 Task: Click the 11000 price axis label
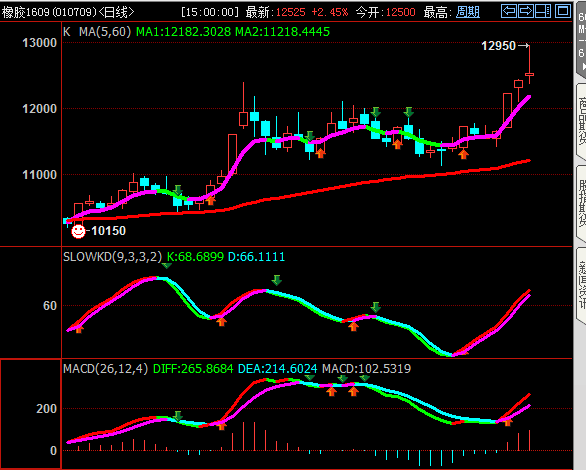point(40,174)
